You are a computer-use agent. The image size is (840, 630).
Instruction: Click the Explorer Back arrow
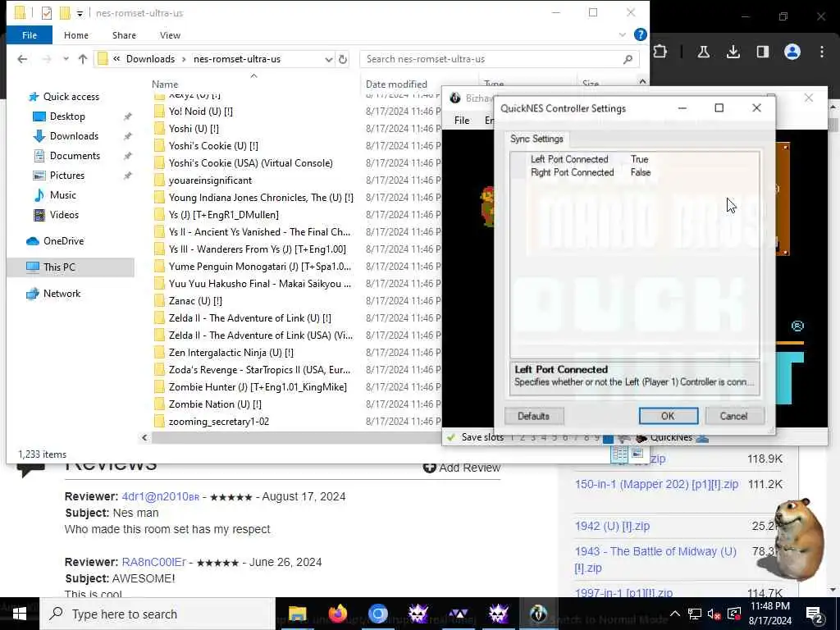point(22,59)
